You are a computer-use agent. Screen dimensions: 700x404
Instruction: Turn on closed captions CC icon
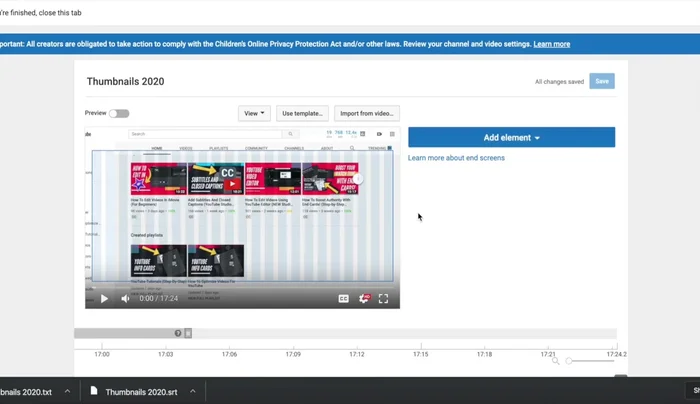click(343, 298)
